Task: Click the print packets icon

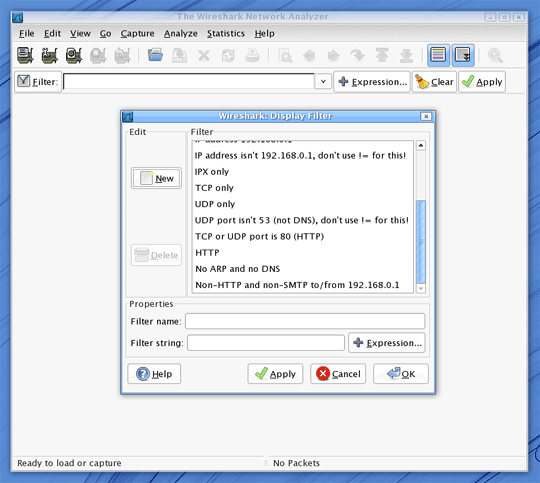Action: click(x=252, y=55)
